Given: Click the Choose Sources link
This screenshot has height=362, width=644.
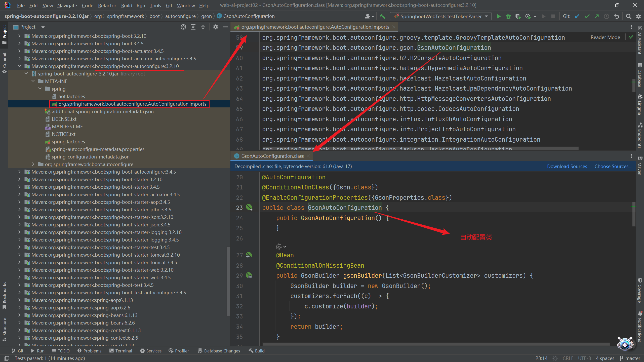Looking at the screenshot, I should point(613,166).
